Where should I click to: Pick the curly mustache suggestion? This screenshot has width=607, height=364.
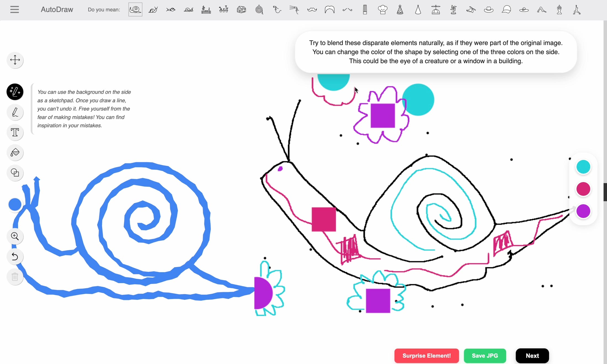[312, 10]
